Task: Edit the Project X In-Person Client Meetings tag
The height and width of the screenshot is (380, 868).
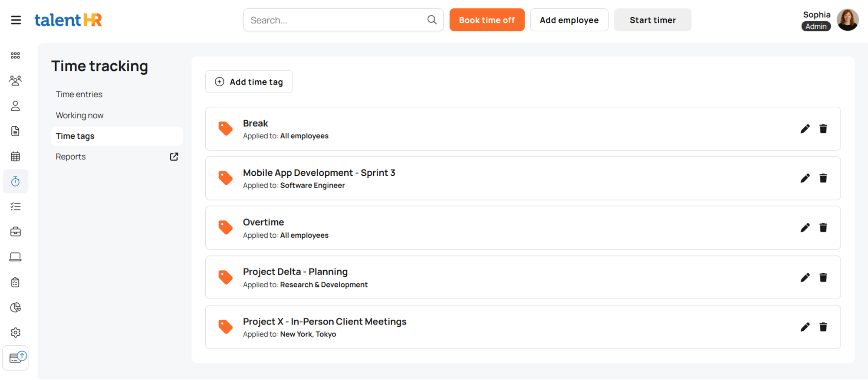Action: point(805,327)
